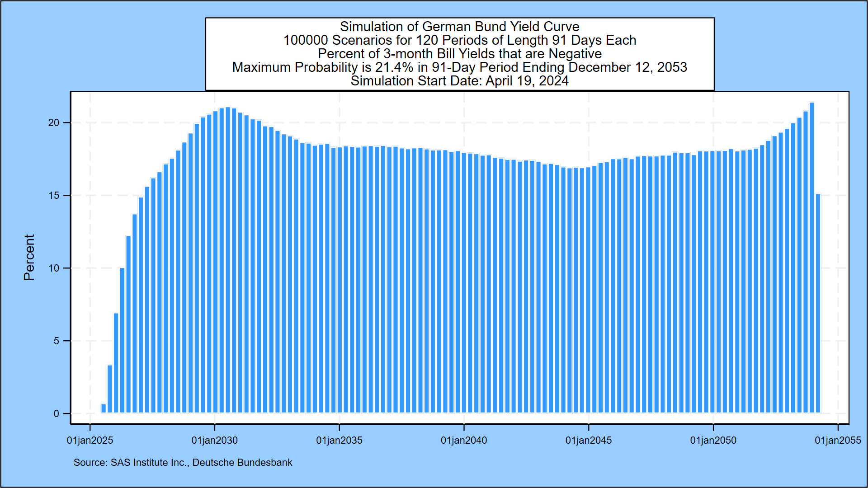Click the x-axis label 01jan2050
The width and height of the screenshot is (868, 488).
click(713, 441)
